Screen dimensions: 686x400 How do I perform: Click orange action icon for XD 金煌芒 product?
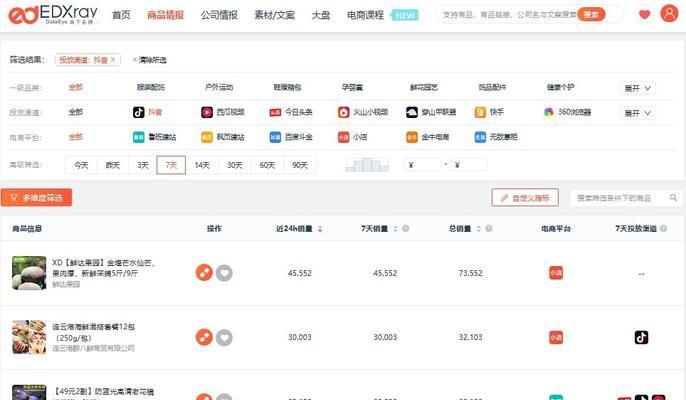tap(204, 273)
